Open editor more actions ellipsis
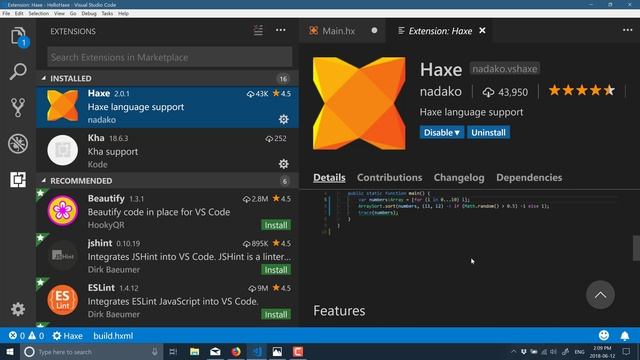 click(x=627, y=30)
